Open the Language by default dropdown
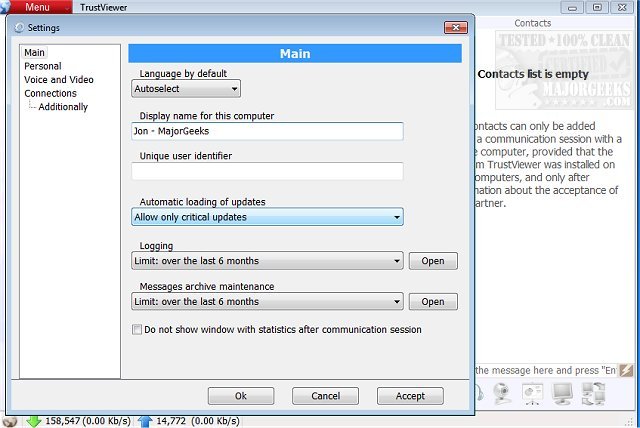640x428 pixels. (186, 89)
